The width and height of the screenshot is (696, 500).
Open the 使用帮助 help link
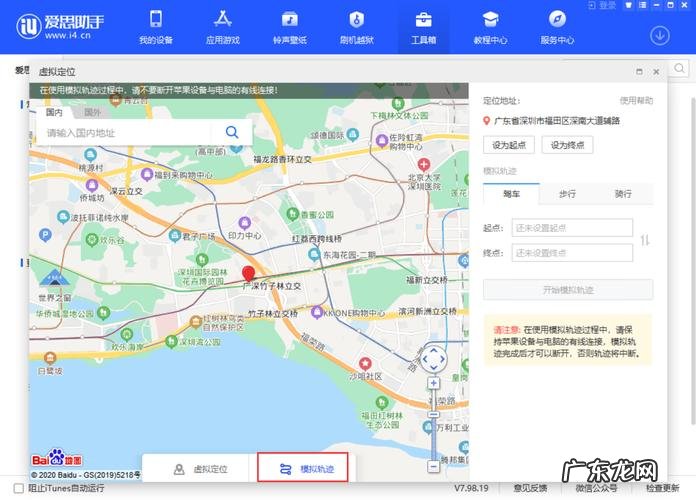[636, 100]
